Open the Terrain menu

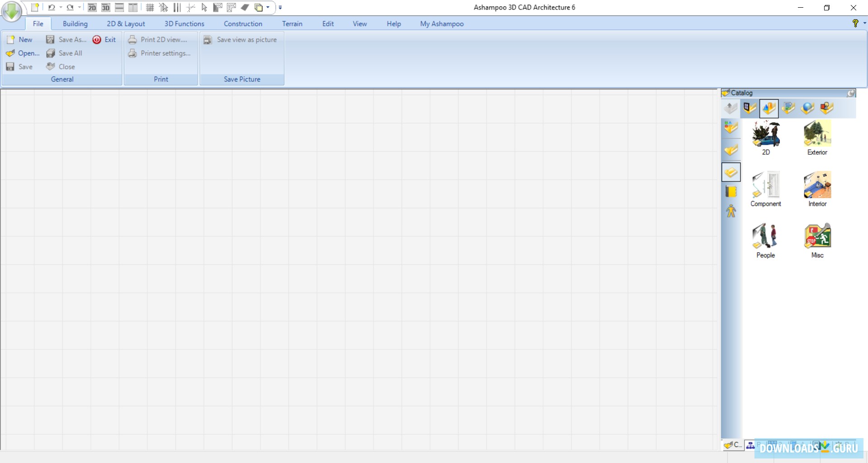click(292, 24)
